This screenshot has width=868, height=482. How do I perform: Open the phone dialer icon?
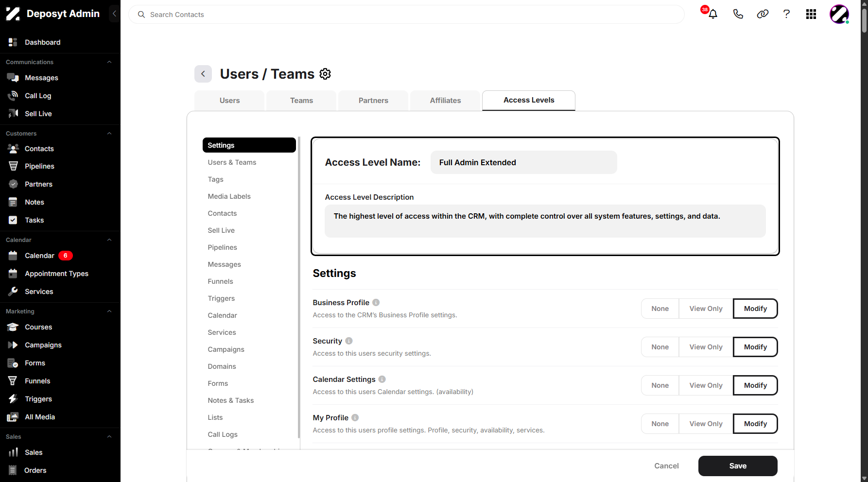tap(738, 14)
